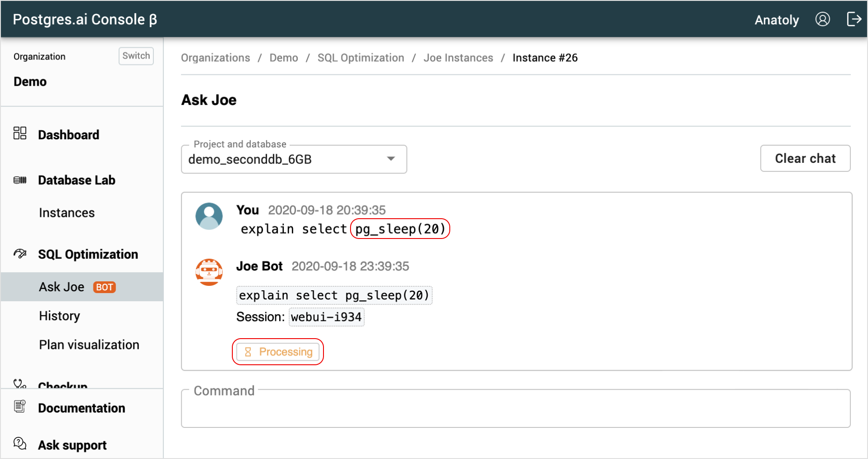
Task: Click the Command input field
Action: tap(516, 409)
